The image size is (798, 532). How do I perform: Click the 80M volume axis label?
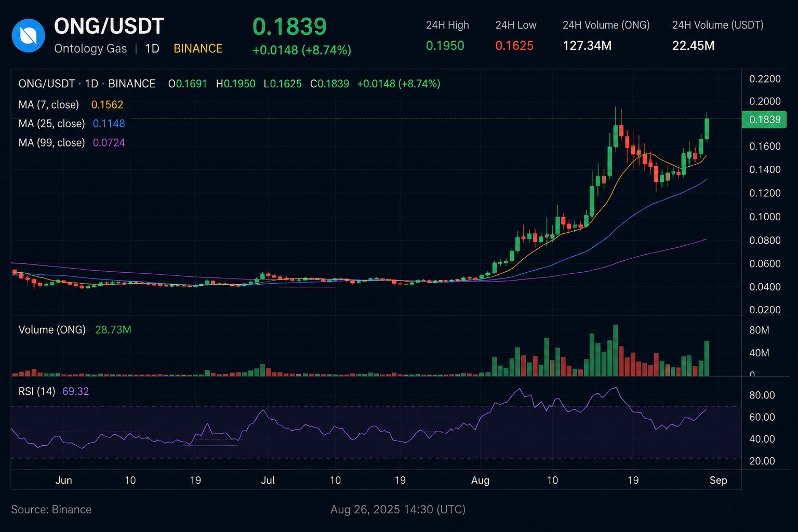759,330
